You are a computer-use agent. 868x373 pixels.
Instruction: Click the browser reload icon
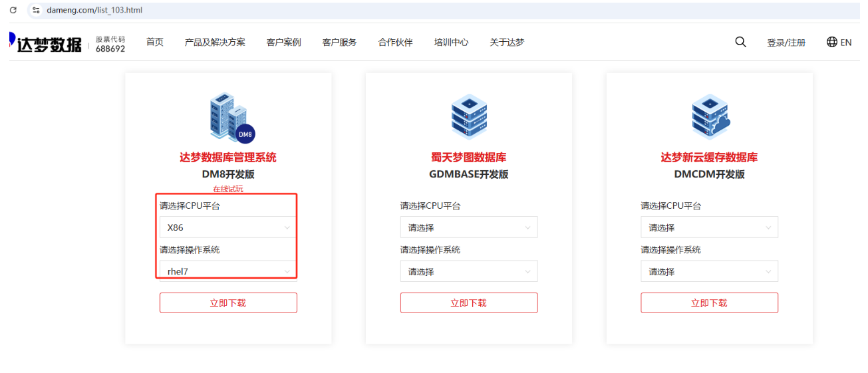pyautogui.click(x=13, y=10)
